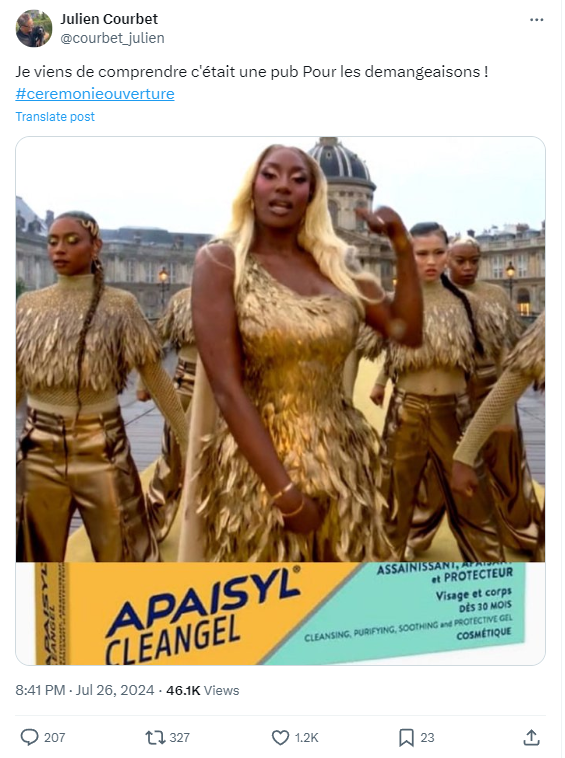The height and width of the screenshot is (758, 565).
Task: Click the 8:41 PM Jul 26, 2024 timestamp
Action: (x=85, y=690)
